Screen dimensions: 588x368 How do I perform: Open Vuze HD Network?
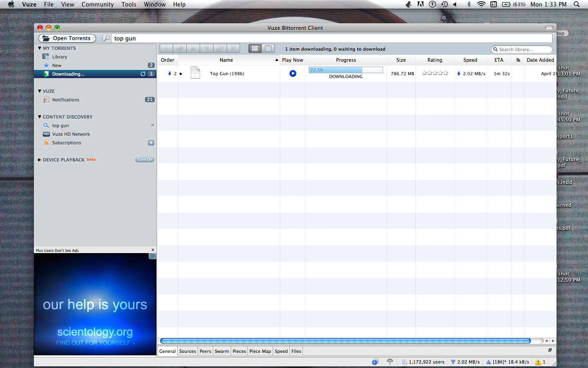71,134
